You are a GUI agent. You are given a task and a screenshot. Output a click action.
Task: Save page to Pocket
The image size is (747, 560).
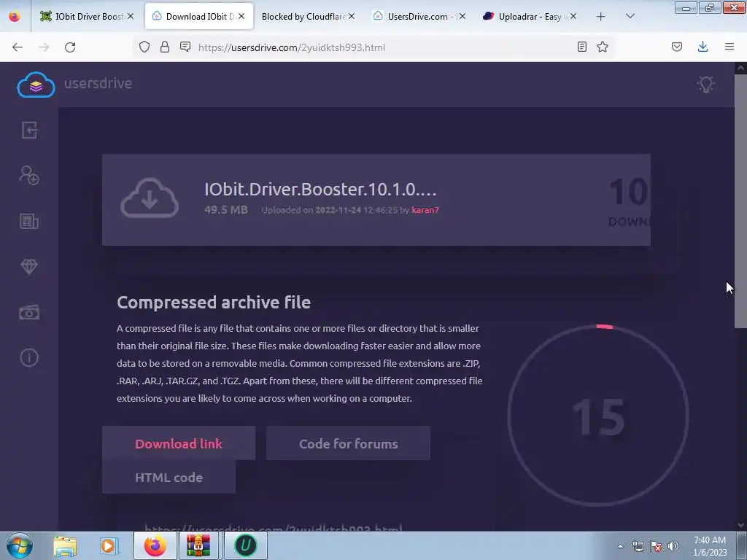[x=677, y=47]
